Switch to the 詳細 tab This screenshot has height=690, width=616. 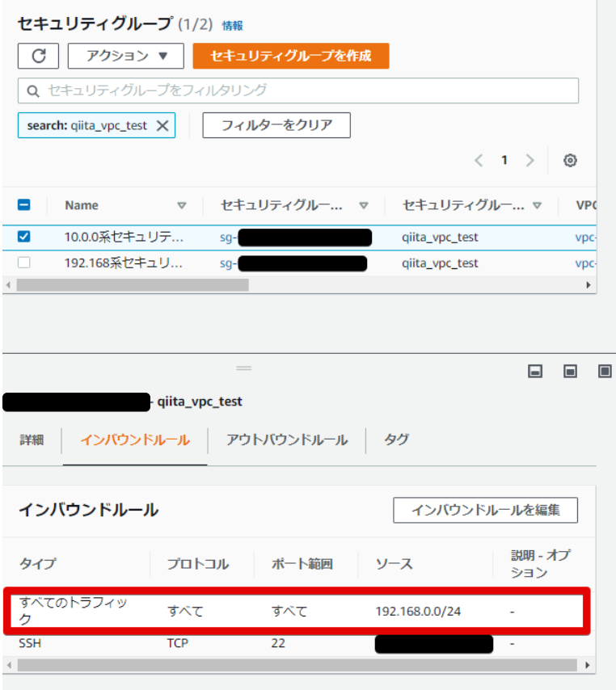(x=32, y=440)
